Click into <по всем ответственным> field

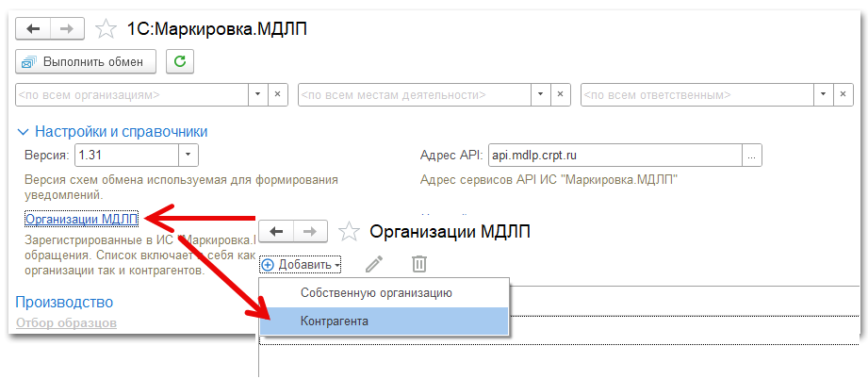click(x=697, y=94)
